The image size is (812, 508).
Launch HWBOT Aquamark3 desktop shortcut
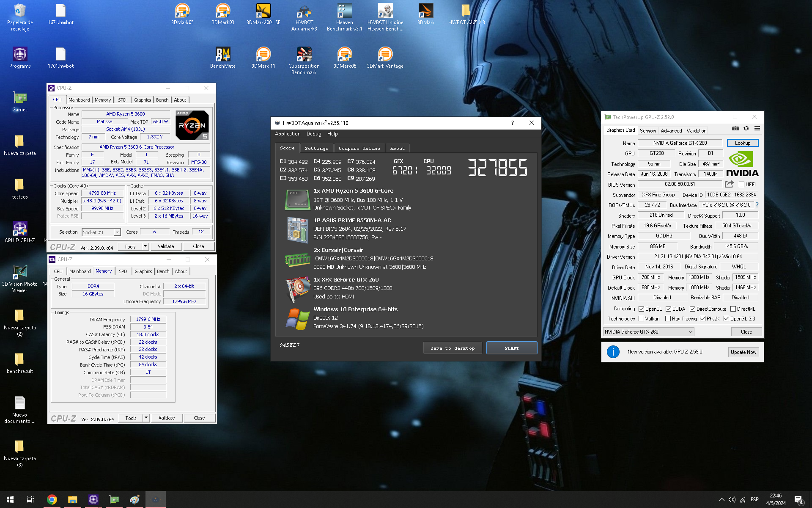304,17
